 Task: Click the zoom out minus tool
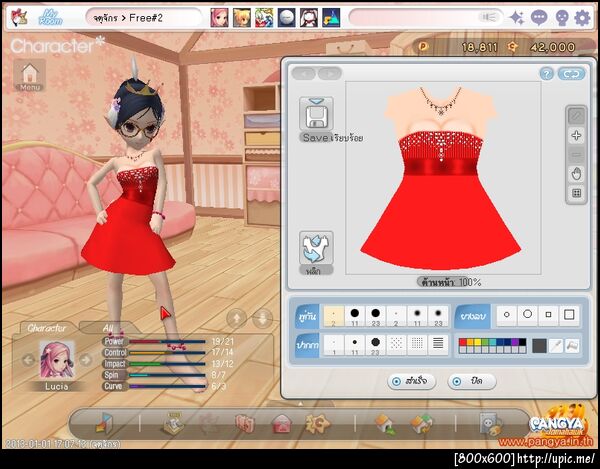[576, 155]
